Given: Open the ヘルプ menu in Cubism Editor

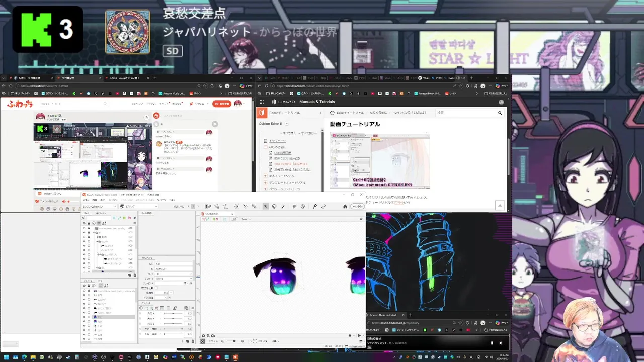Looking at the screenshot, I should coord(172,200).
